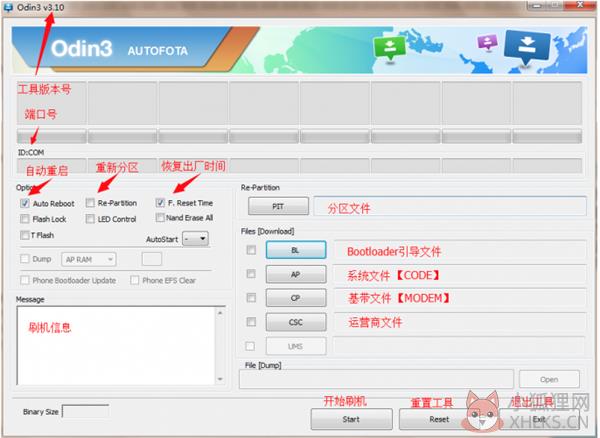Click the BL bootloader file button
This screenshot has height=438, width=600.
point(296,250)
